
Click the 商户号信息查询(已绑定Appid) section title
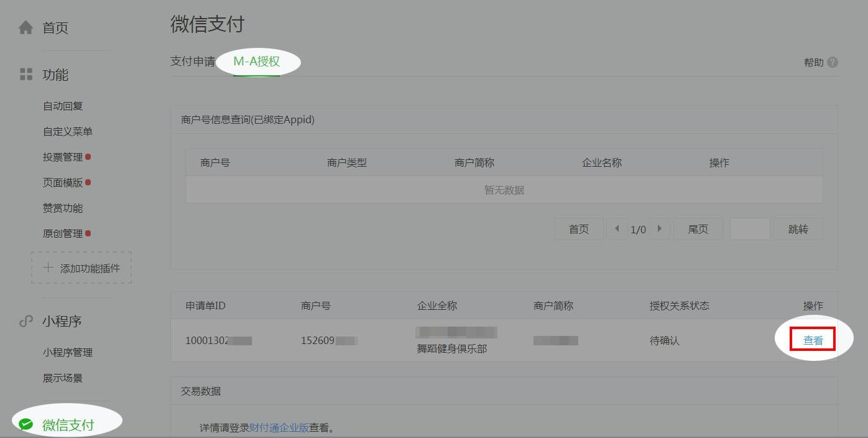tap(247, 119)
